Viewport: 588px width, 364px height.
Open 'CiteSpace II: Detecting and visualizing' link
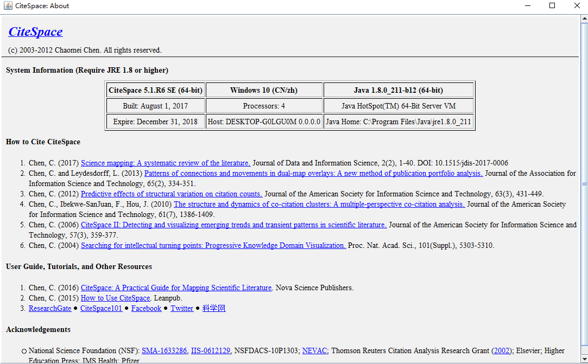[233, 225]
